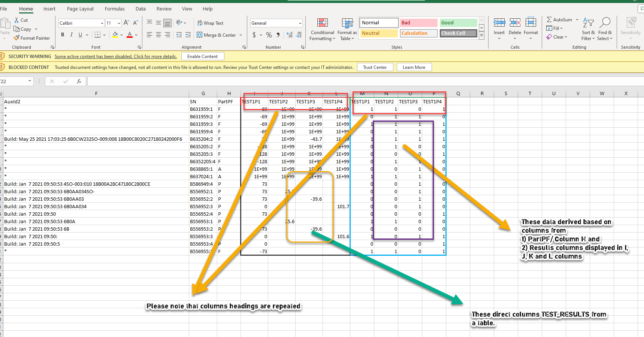Expand the General number format dropdown

[300, 23]
